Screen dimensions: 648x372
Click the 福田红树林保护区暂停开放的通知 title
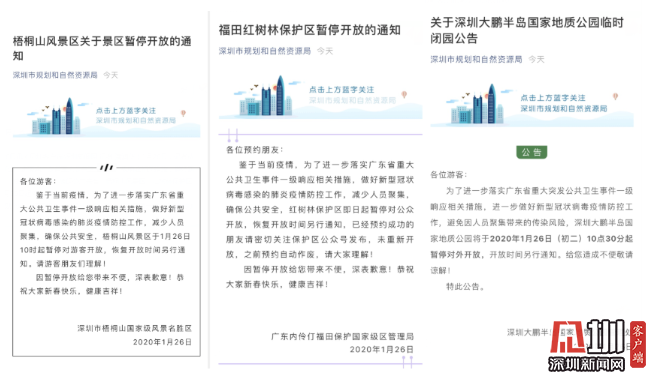click(x=310, y=30)
